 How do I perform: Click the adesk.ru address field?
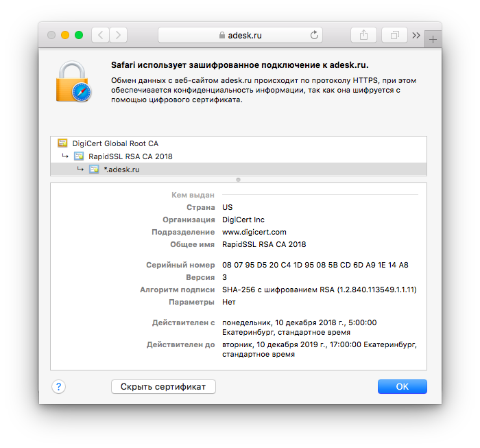[x=240, y=35]
